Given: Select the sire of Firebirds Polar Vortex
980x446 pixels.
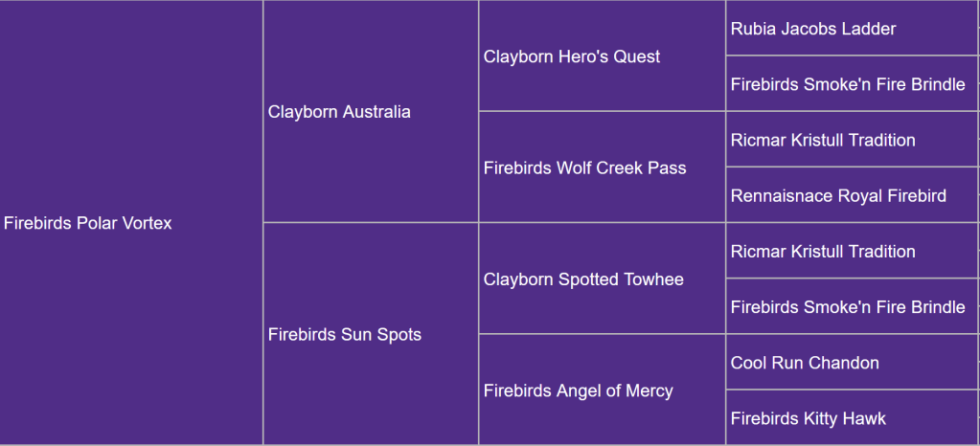Looking at the screenshot, I should tap(339, 112).
